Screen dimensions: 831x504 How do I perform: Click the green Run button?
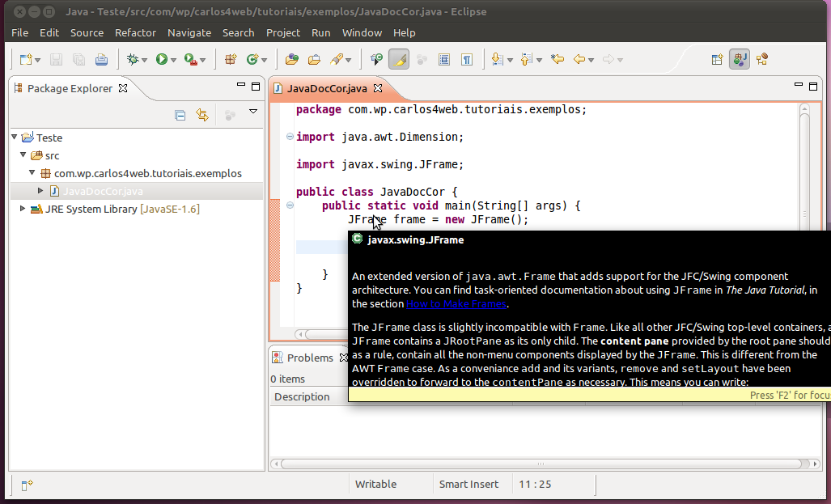coord(162,59)
